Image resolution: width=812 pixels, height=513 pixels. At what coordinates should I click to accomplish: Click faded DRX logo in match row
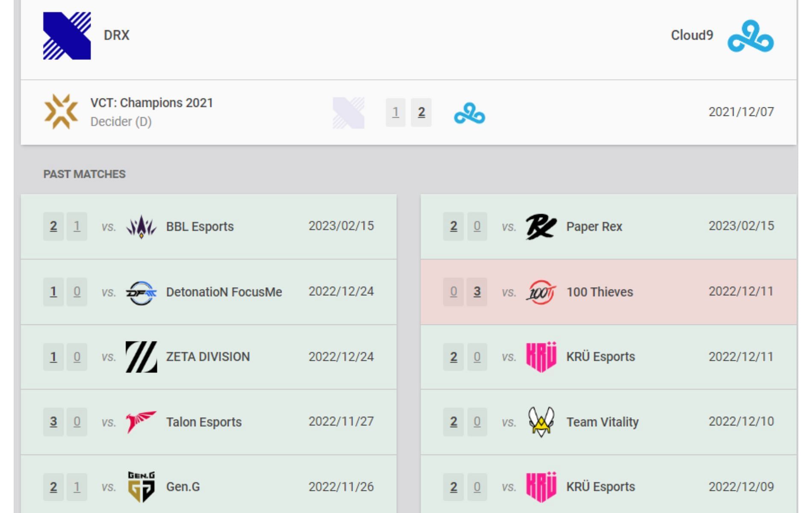coord(349,113)
